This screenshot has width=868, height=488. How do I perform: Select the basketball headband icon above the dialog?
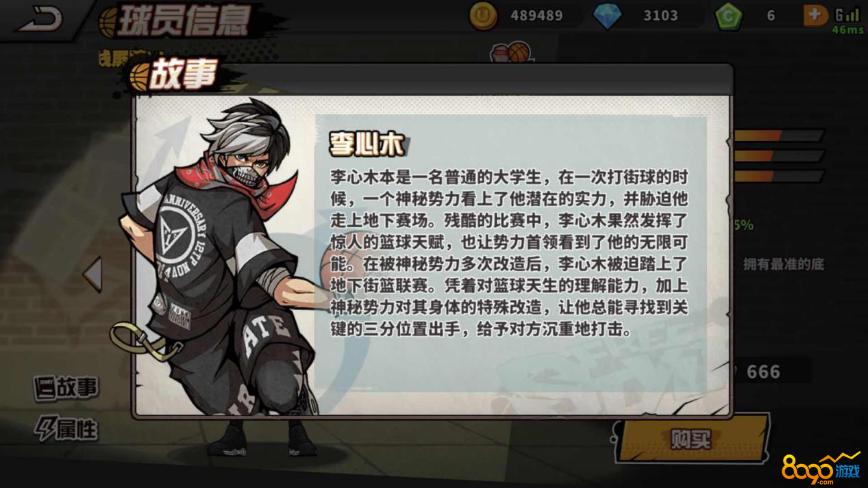pyautogui.click(x=512, y=53)
